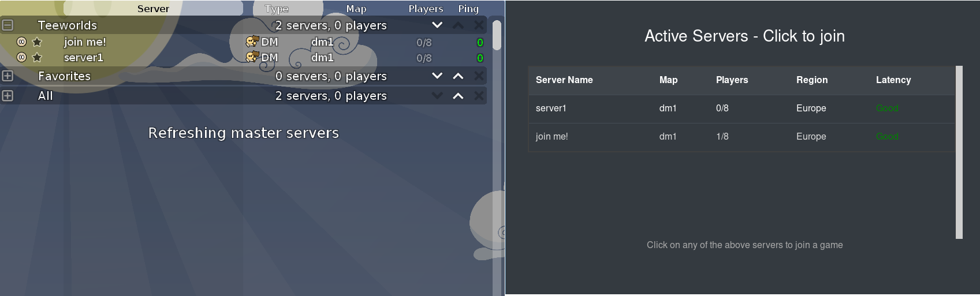This screenshot has width=980, height=296.
Task: Join the join me! server from Active Servers
Action: tap(741, 137)
